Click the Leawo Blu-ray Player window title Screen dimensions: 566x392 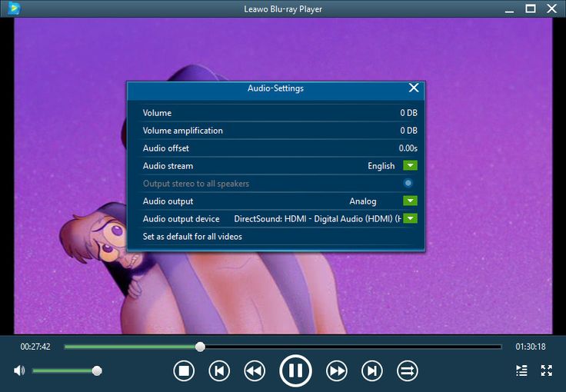tap(283, 9)
